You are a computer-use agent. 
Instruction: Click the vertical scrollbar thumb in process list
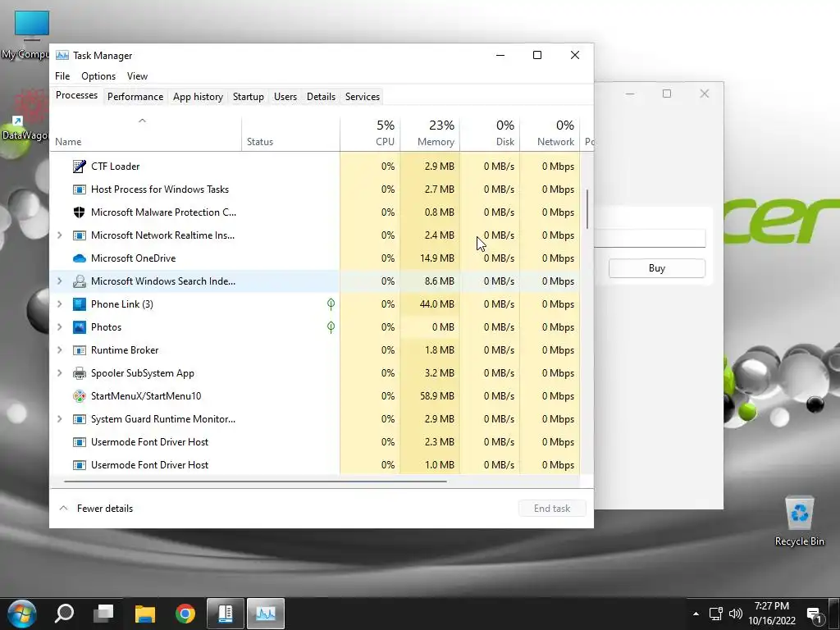[587, 209]
